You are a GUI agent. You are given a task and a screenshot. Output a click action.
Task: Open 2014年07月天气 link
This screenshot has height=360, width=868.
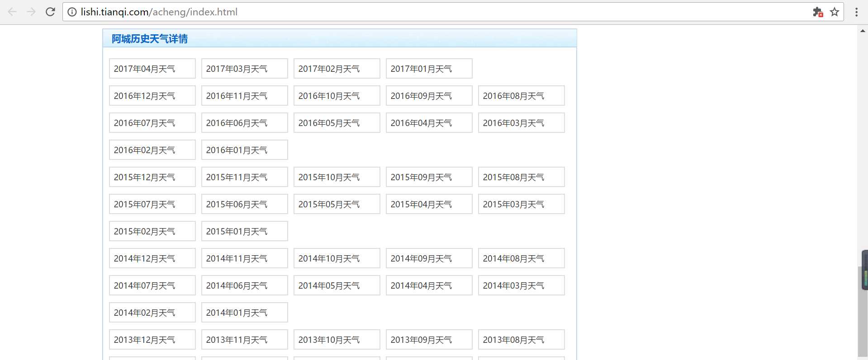pyautogui.click(x=152, y=285)
